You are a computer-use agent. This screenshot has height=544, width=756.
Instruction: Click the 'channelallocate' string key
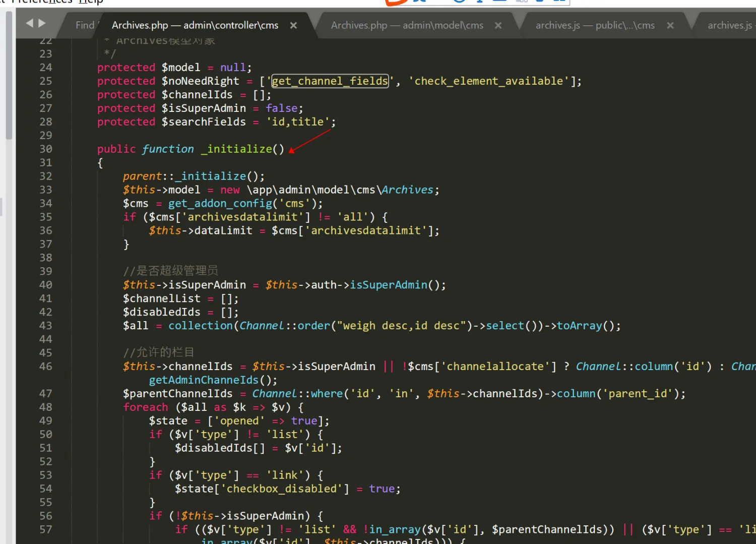coord(495,367)
